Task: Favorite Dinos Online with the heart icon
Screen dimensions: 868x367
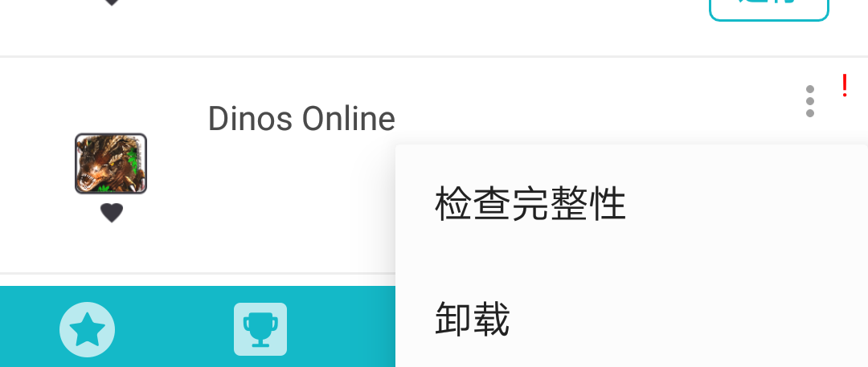Action: coord(111,213)
